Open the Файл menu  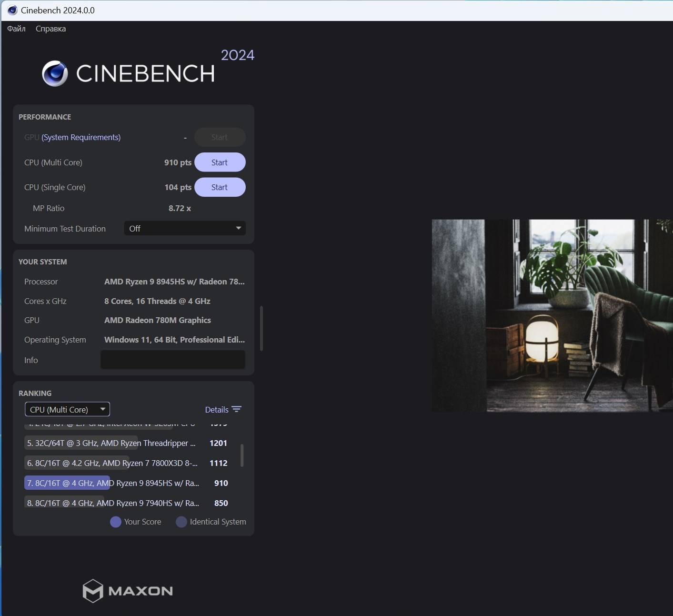[16, 29]
